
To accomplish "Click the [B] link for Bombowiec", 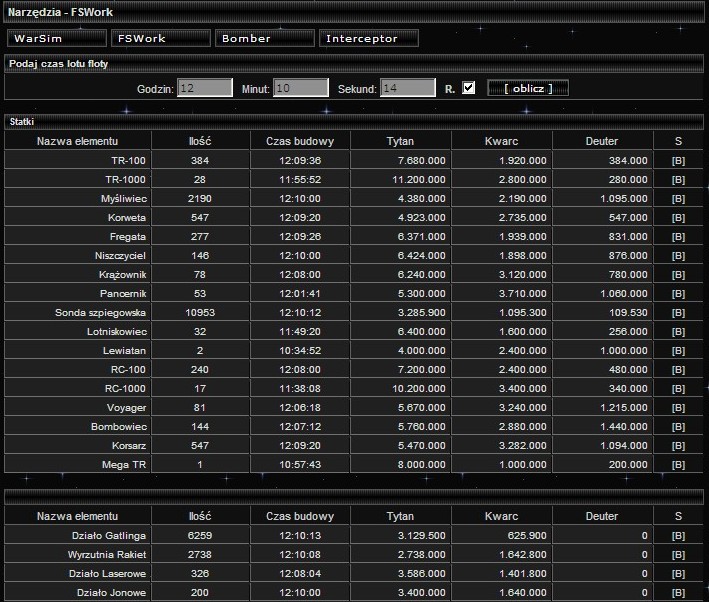I will point(678,427).
